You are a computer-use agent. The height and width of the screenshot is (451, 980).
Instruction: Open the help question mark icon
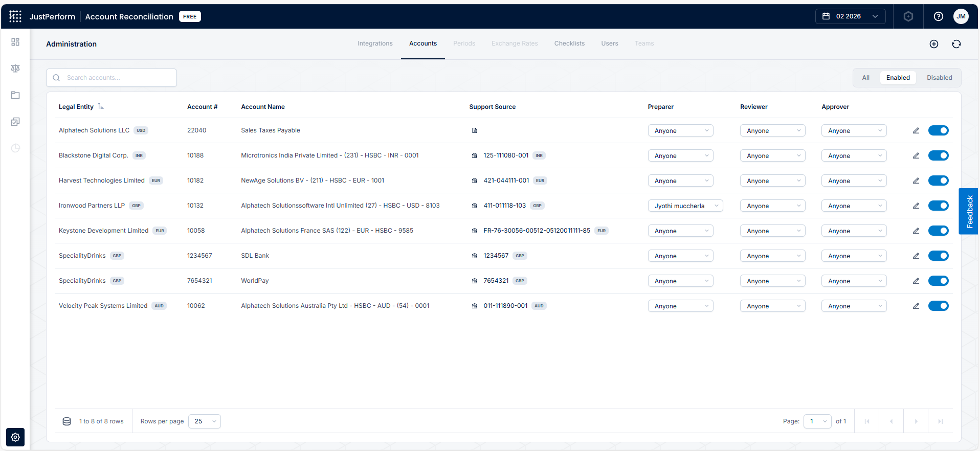pos(939,16)
